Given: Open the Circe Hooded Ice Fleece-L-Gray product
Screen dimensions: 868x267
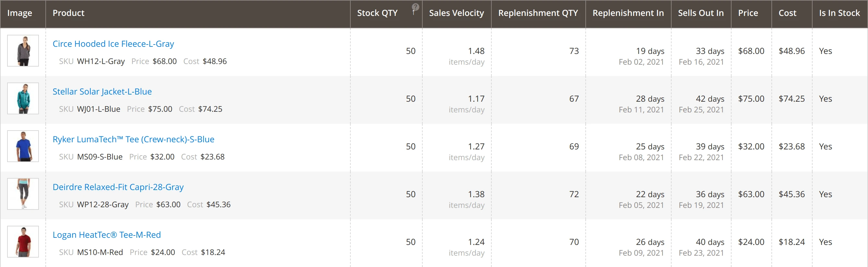Looking at the screenshot, I should coord(113,44).
